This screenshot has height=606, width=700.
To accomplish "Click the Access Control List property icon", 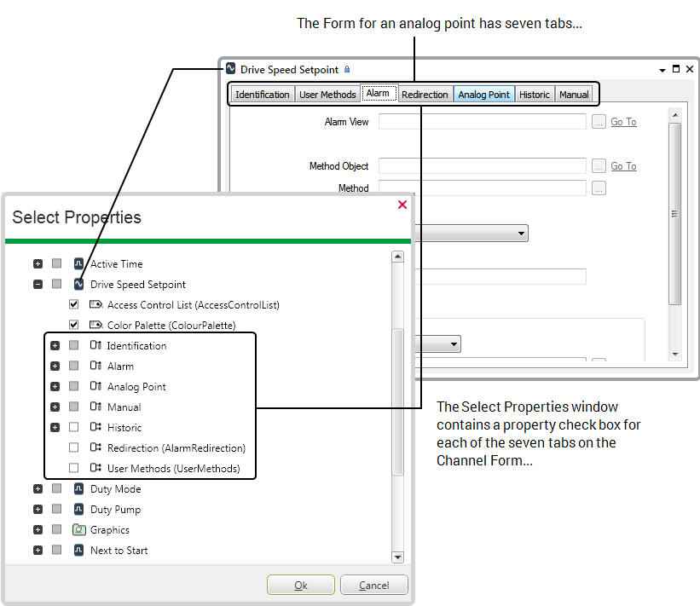I will [x=95, y=305].
